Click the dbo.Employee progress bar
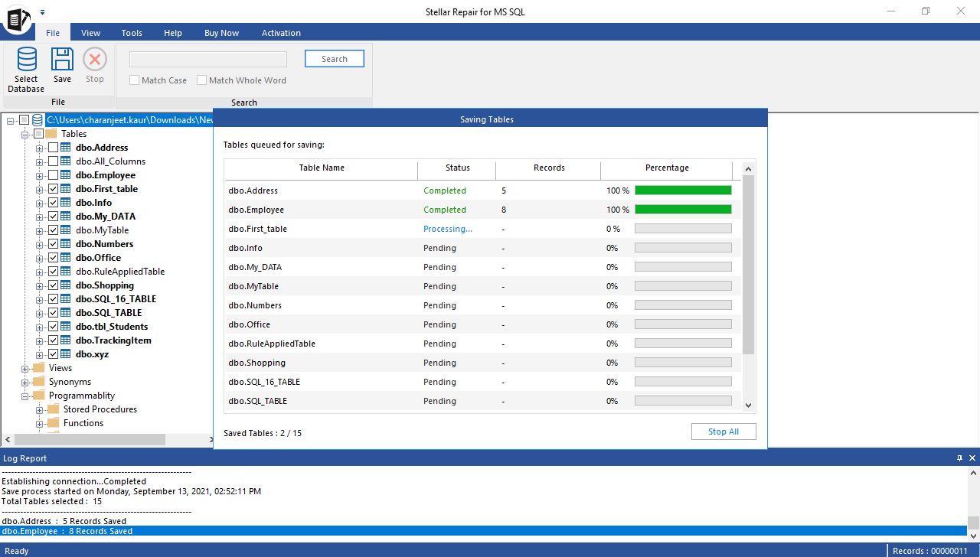The image size is (980, 557). [683, 210]
